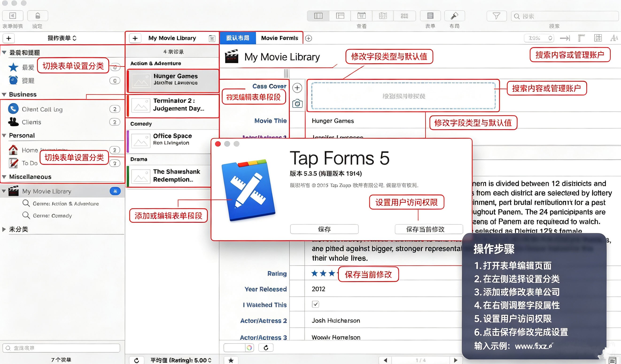Open the font style icon in layout bar

point(614,38)
